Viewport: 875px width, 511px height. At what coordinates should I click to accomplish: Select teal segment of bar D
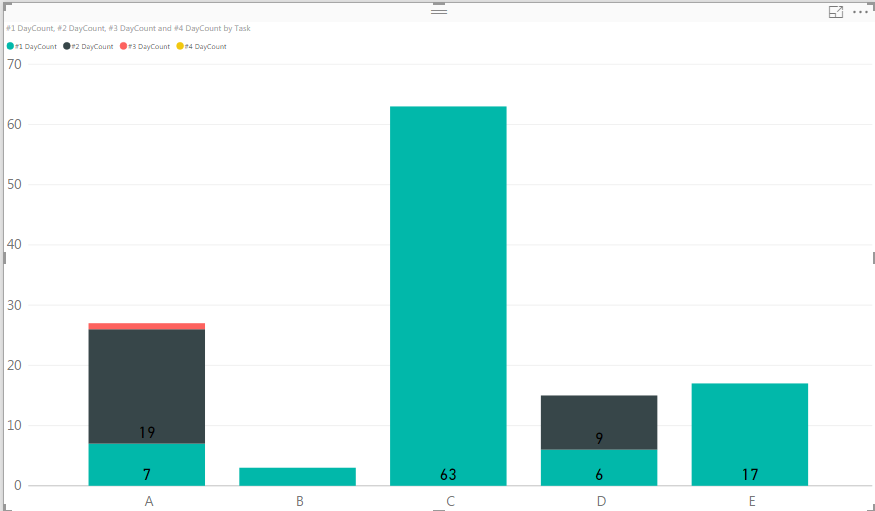[x=599, y=467]
